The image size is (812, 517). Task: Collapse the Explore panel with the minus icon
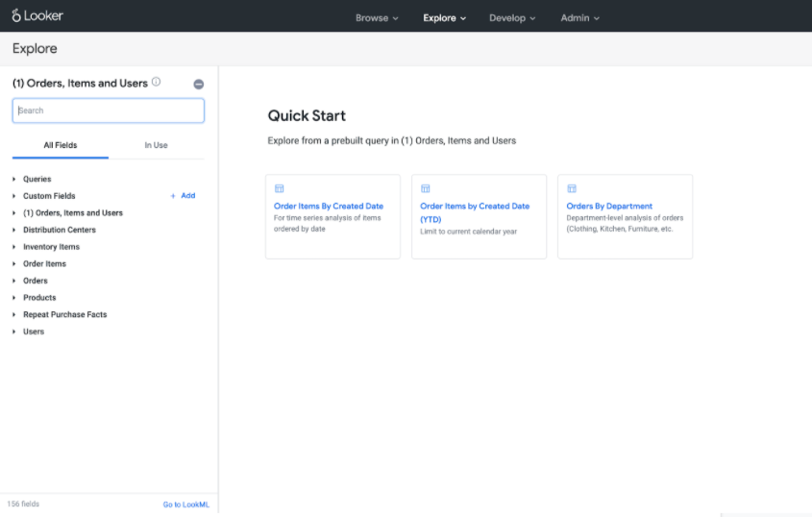tap(198, 84)
